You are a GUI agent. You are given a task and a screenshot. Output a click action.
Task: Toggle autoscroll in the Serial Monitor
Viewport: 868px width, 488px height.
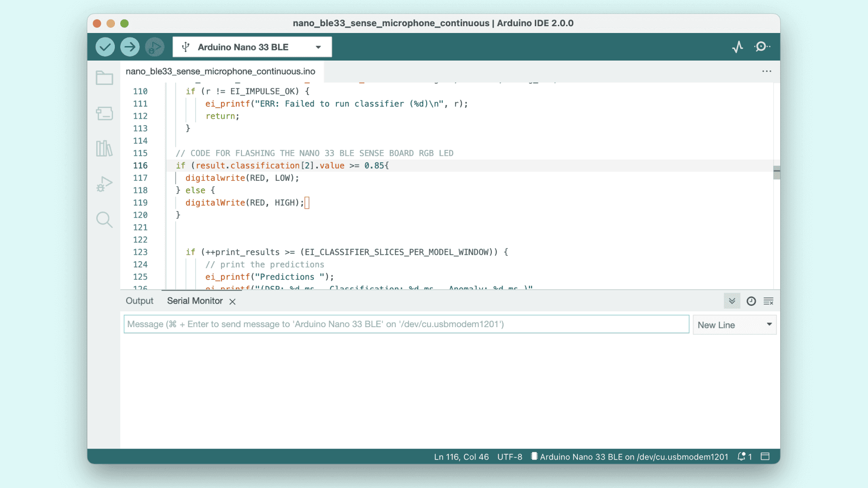point(732,301)
